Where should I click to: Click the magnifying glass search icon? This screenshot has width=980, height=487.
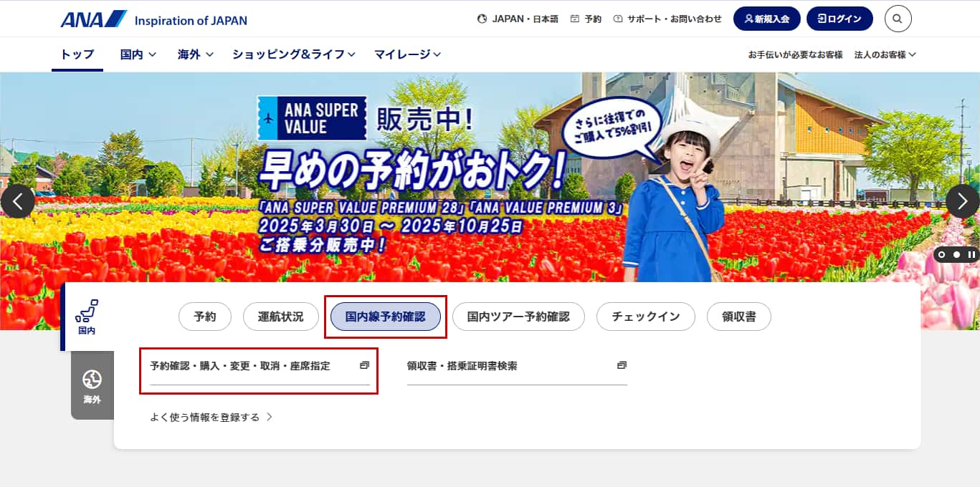tap(898, 19)
